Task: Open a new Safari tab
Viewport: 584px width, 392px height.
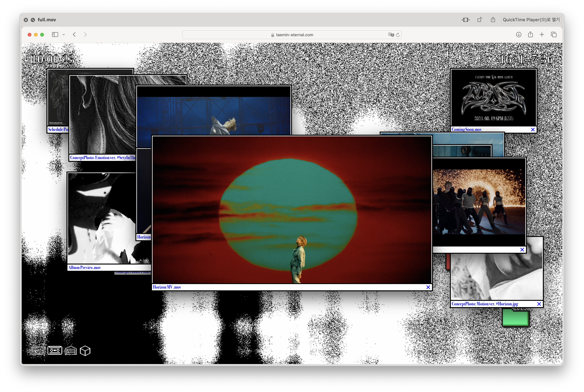Action: pos(542,34)
